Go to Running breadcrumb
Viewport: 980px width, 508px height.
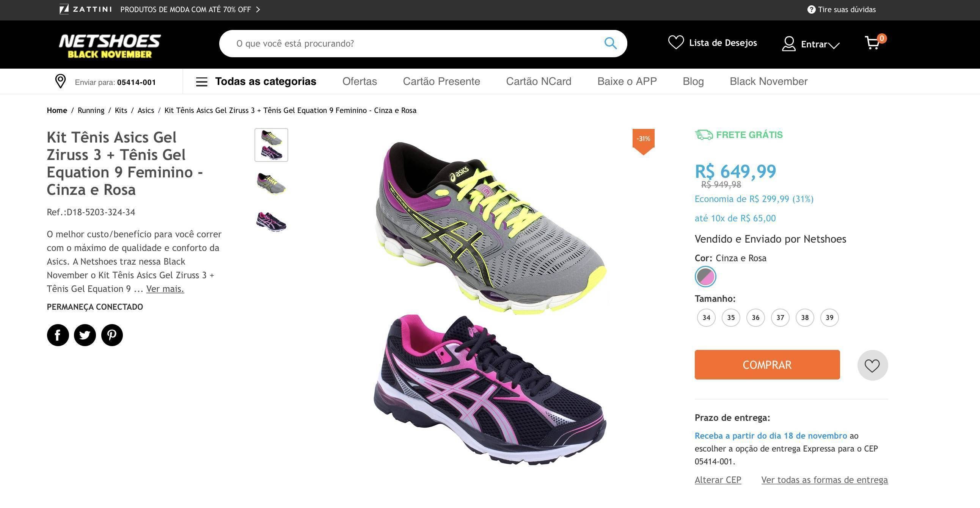tap(91, 111)
